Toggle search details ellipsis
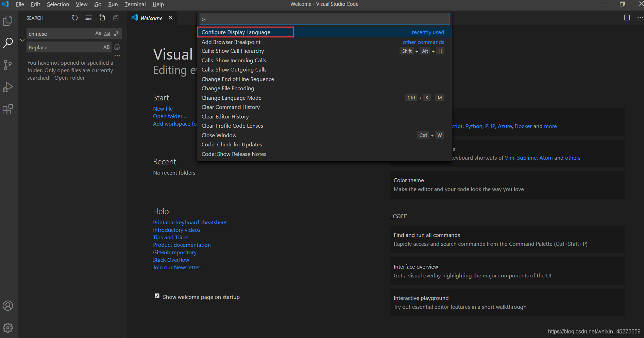The image size is (644, 338). click(x=117, y=56)
